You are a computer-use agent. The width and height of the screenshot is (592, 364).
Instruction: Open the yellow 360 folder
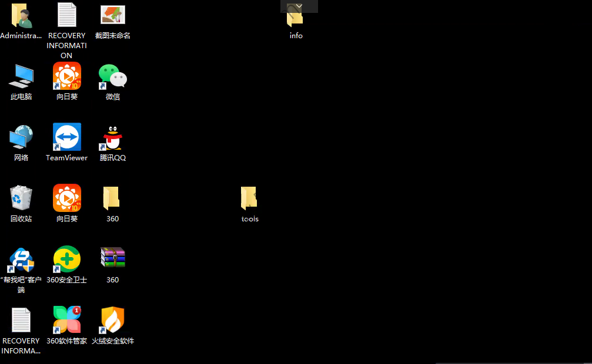(x=112, y=198)
